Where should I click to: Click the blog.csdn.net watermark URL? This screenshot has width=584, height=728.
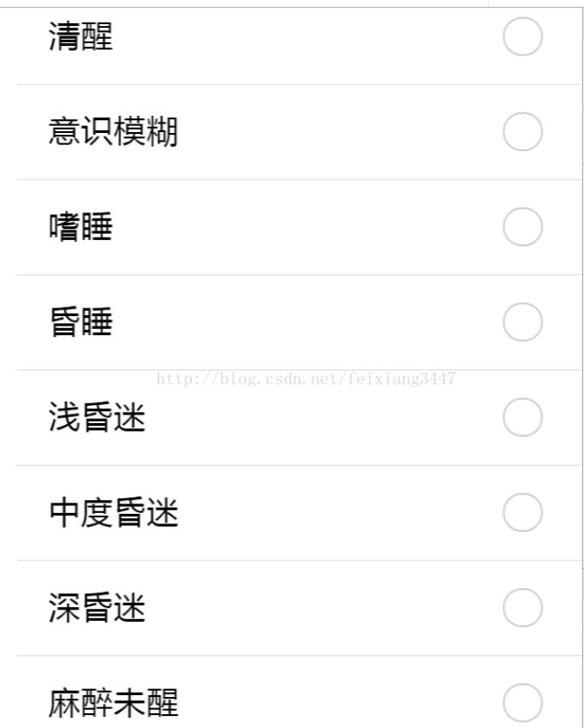pyautogui.click(x=306, y=378)
